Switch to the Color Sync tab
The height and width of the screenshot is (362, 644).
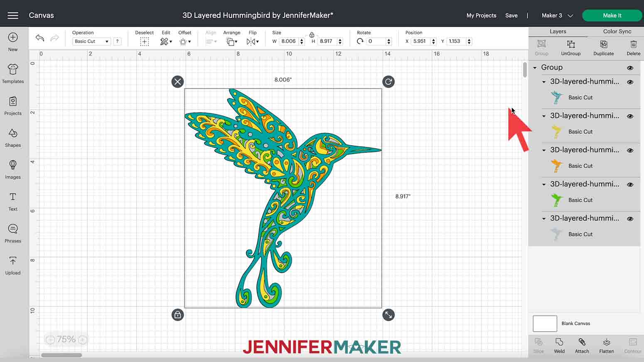click(617, 32)
